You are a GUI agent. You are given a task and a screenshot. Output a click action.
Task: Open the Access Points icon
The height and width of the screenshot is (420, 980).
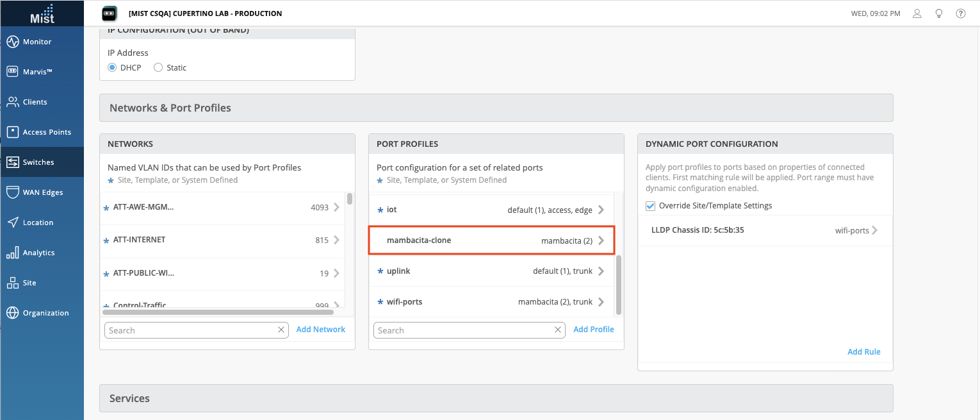tap(12, 132)
